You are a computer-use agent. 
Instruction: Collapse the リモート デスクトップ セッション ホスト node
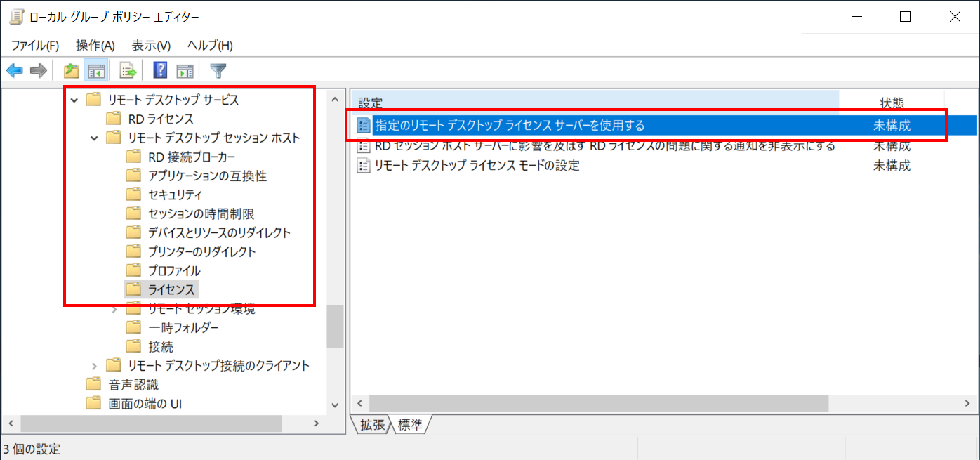[93, 138]
